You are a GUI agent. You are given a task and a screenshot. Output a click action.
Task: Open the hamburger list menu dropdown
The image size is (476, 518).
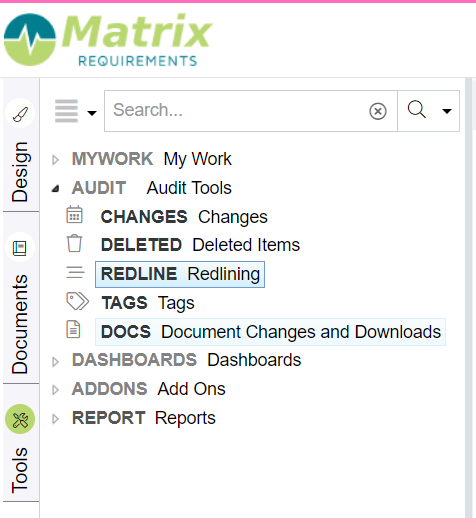click(76, 111)
